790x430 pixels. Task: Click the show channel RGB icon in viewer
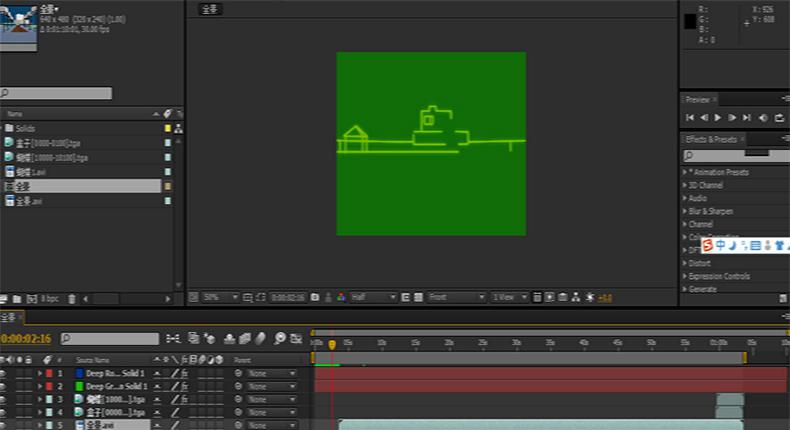[x=341, y=297]
